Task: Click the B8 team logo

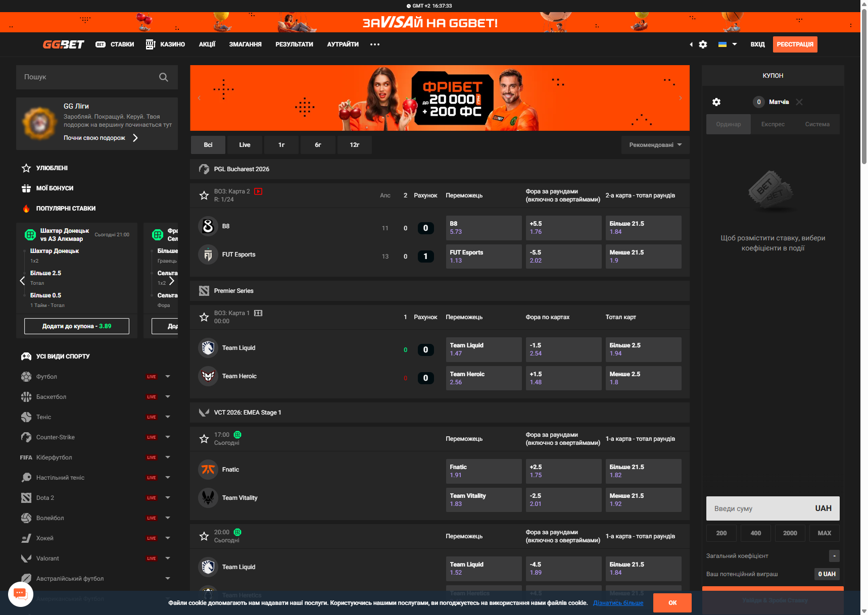Action: 208,226
